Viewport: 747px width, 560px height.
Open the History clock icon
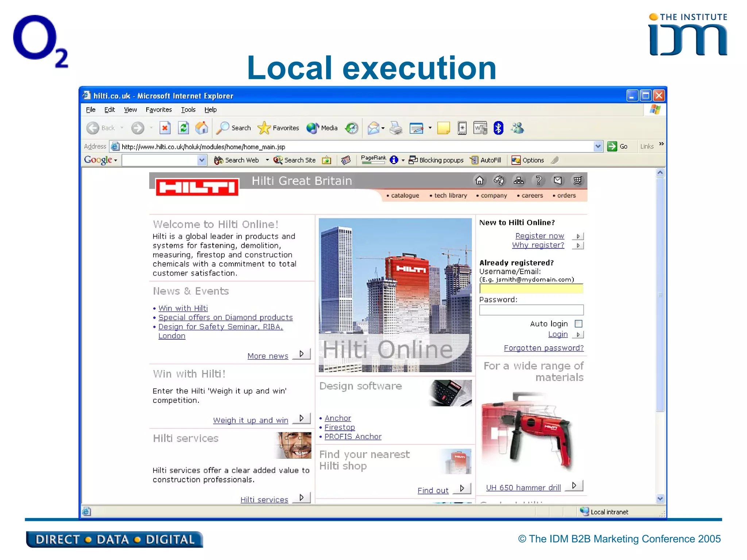coord(352,128)
